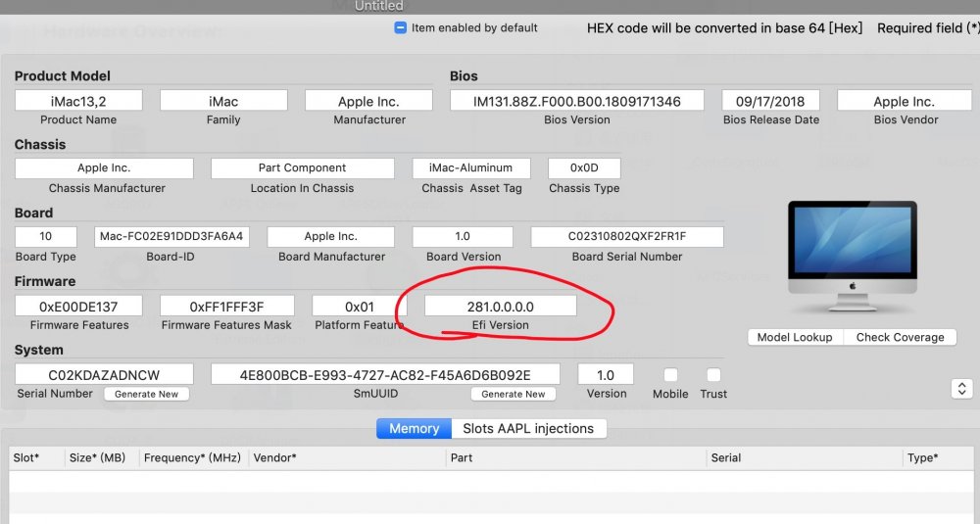Click the Manufacturer field Apple Inc.
This screenshot has width=980, height=524.
point(368,101)
